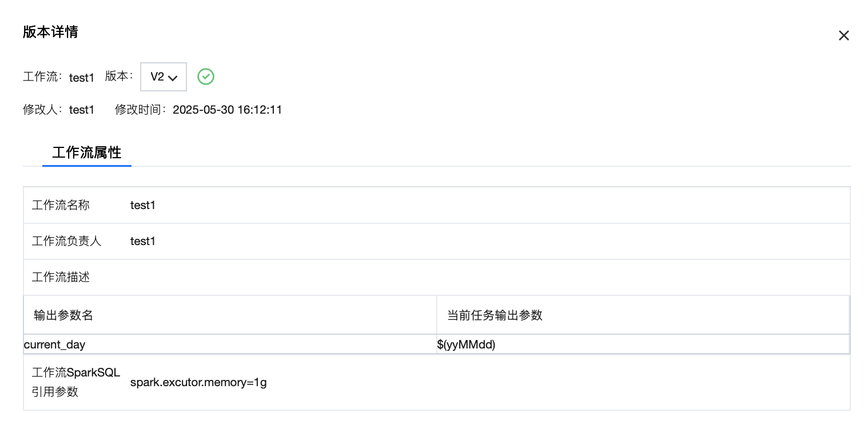Click the green checkmark status icon
This screenshot has height=441, width=868.
(206, 77)
